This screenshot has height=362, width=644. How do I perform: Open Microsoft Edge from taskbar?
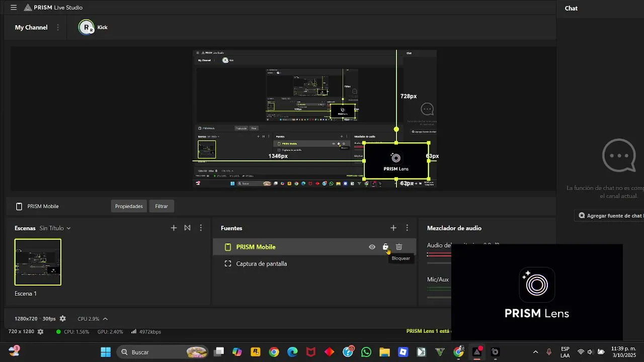[293, 352]
